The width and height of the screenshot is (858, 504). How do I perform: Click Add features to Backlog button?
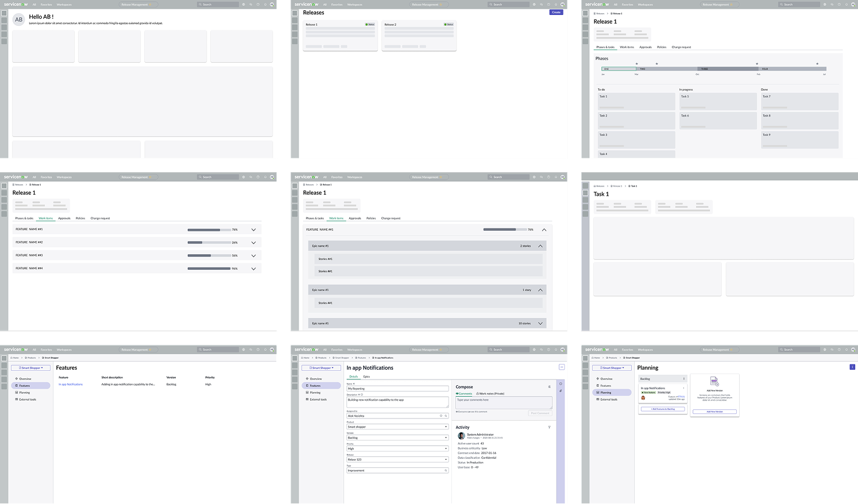click(663, 409)
